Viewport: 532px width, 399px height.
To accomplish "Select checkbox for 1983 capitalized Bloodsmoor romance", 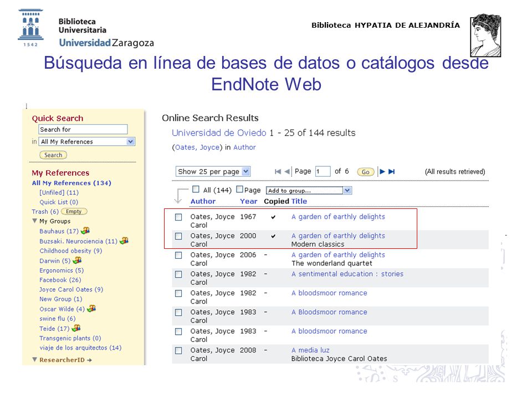I will (x=178, y=313).
